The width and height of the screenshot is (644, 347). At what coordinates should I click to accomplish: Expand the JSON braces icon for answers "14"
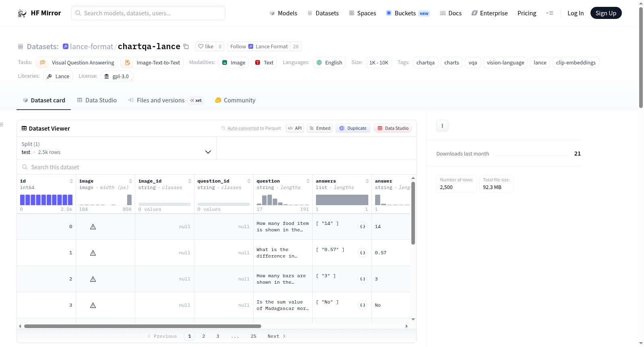tap(363, 227)
